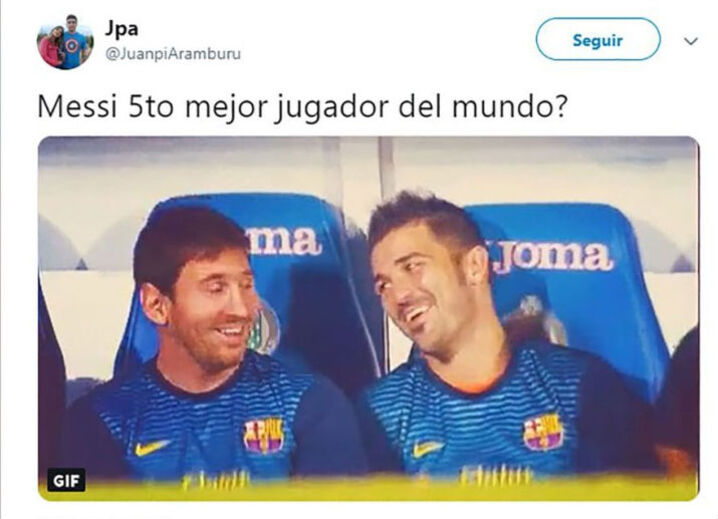The height and width of the screenshot is (519, 718).
Task: Expand the tweet options chevron menu
Action: coord(691,41)
